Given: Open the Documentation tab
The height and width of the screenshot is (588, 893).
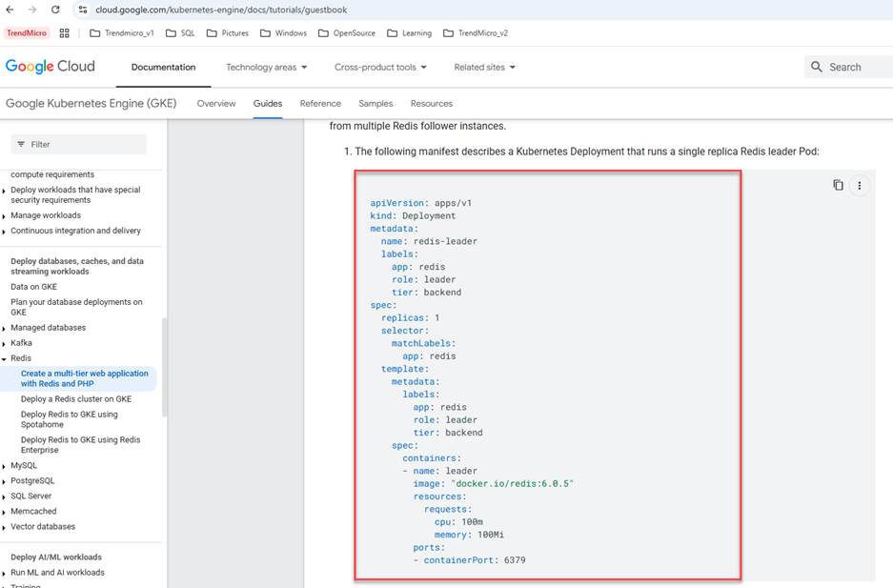Looking at the screenshot, I should tap(164, 67).
